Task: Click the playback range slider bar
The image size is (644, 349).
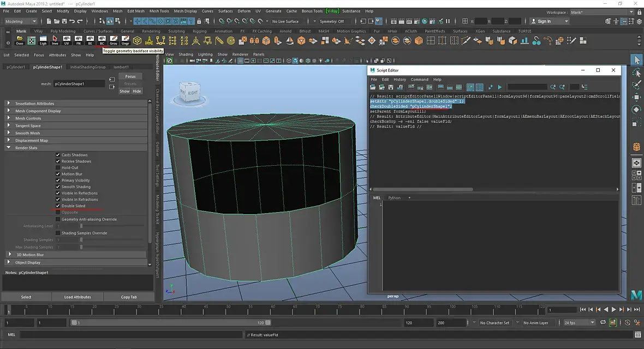Action: click(x=170, y=323)
